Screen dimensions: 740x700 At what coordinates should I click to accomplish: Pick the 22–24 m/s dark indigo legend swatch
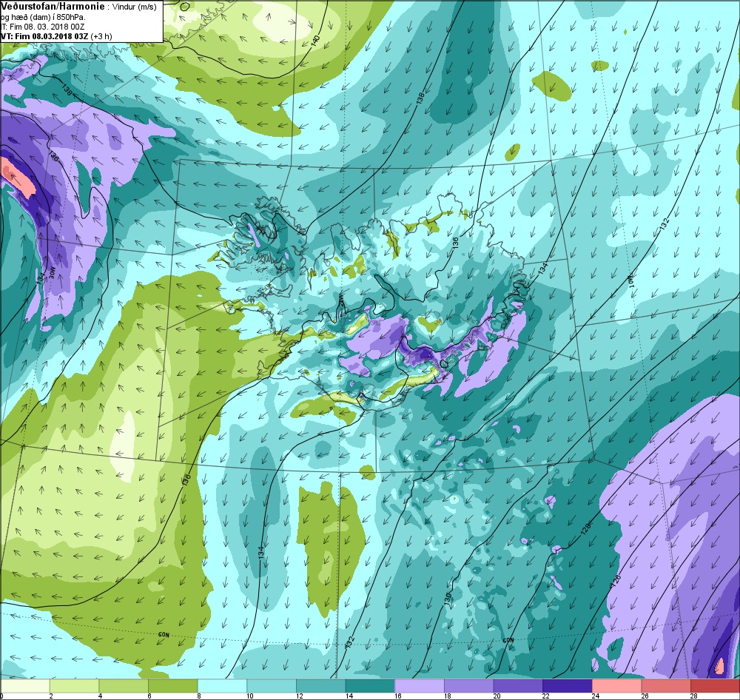pyautogui.click(x=568, y=685)
